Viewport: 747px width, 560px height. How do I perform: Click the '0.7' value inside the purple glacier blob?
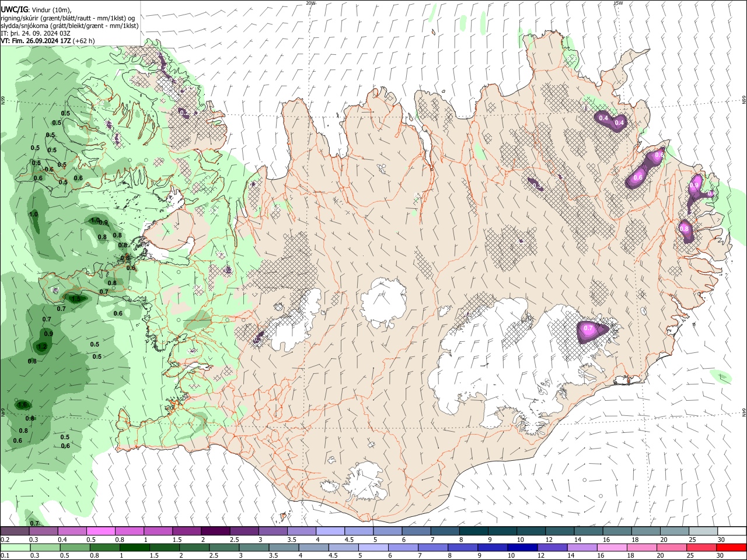click(588, 329)
